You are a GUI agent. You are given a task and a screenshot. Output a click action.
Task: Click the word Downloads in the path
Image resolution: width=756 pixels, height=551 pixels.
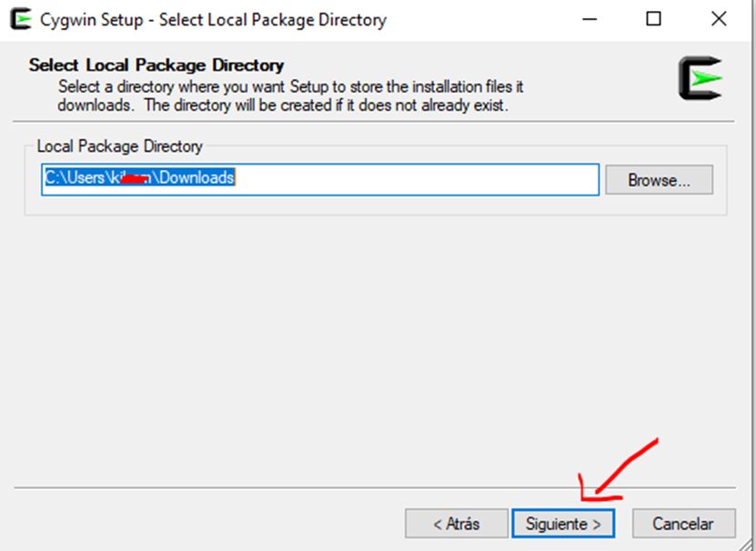(197, 178)
